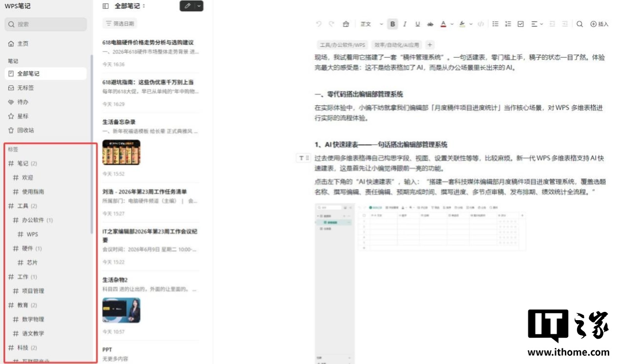This screenshot has width=618, height=364.
Task: Select the 笔记 (2) tag
Action: pyautogui.click(x=22, y=163)
